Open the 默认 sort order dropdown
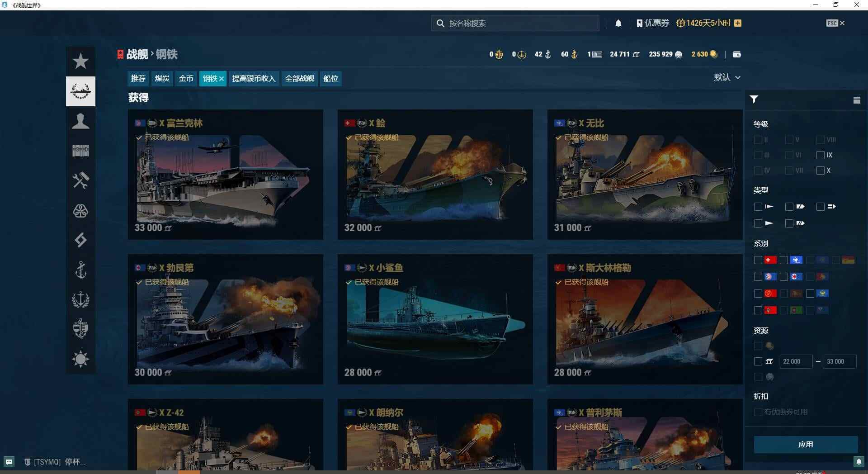This screenshot has width=868, height=474. point(727,77)
